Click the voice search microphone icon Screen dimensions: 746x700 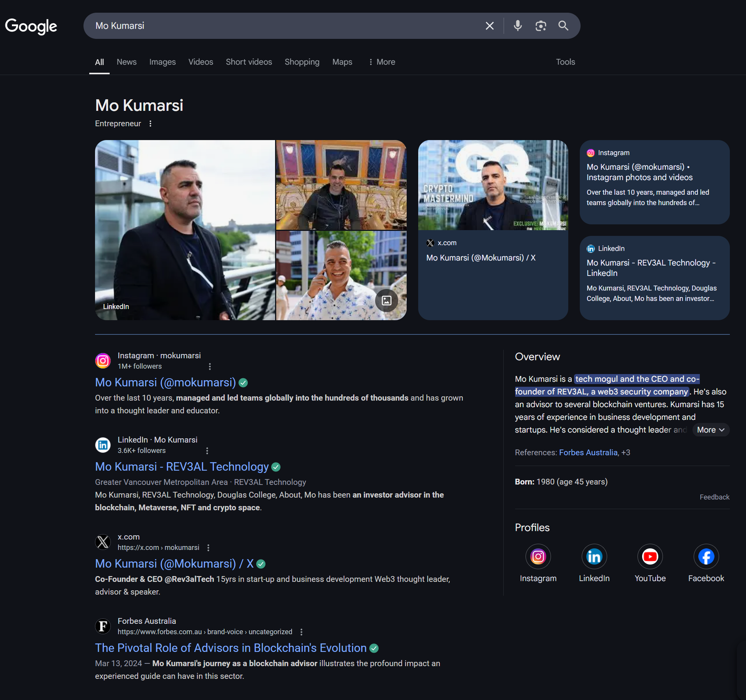pyautogui.click(x=518, y=26)
